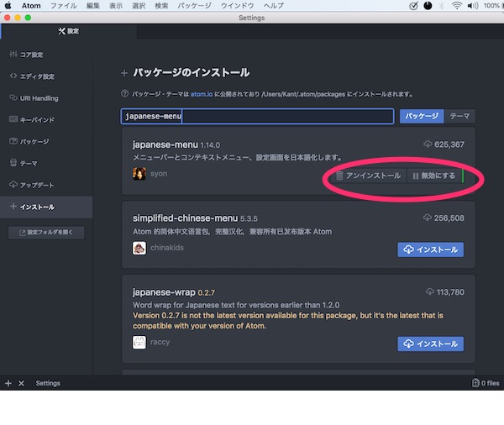
Task: Open the ウインドウ menu
Action: [x=237, y=6]
